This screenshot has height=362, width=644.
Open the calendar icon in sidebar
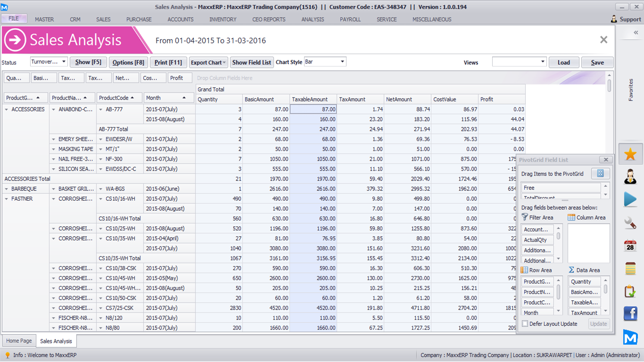630,245
